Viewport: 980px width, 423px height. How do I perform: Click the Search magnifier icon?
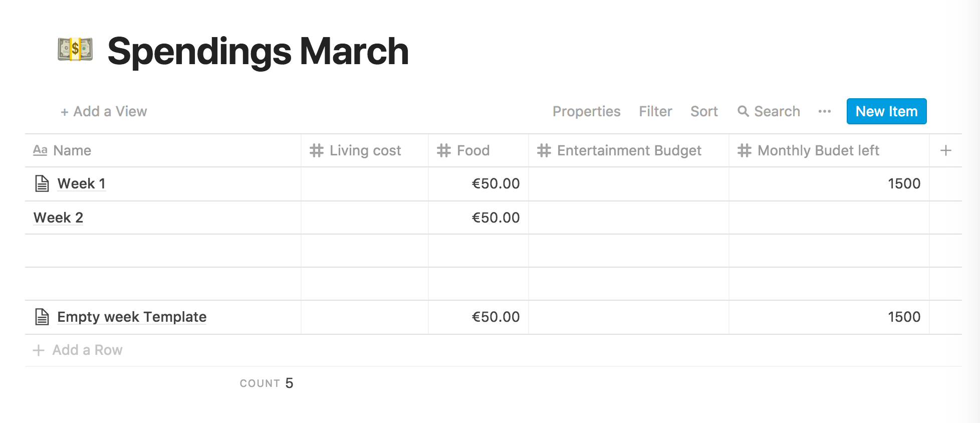click(743, 111)
